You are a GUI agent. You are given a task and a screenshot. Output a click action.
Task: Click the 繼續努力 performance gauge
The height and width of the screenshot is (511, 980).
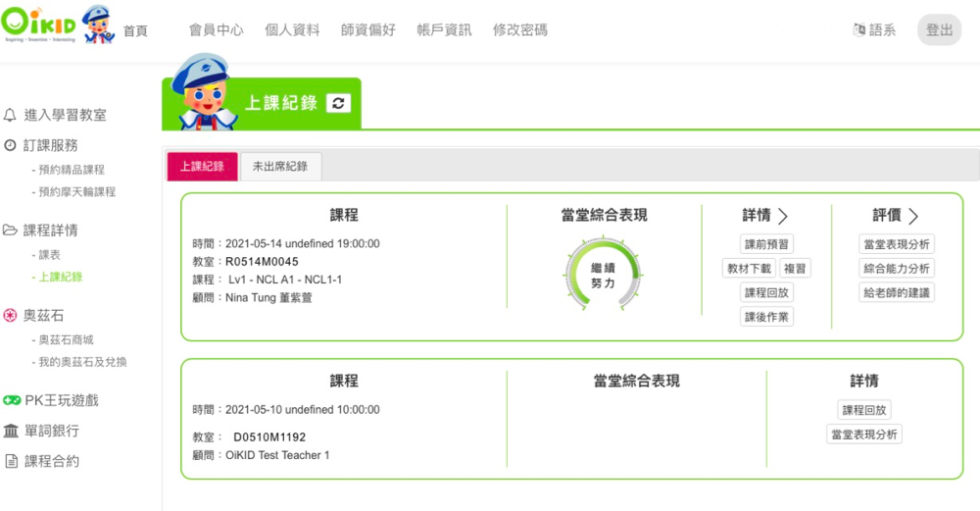click(x=603, y=276)
